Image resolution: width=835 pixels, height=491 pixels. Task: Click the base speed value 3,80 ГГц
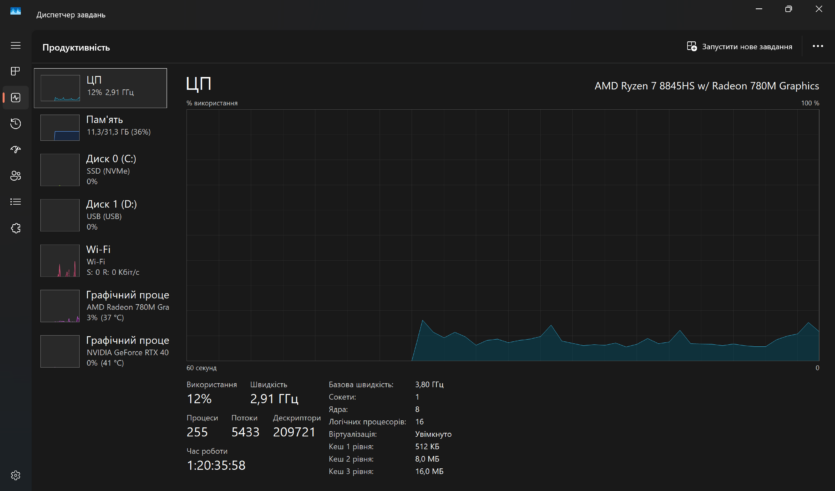pyautogui.click(x=429, y=384)
